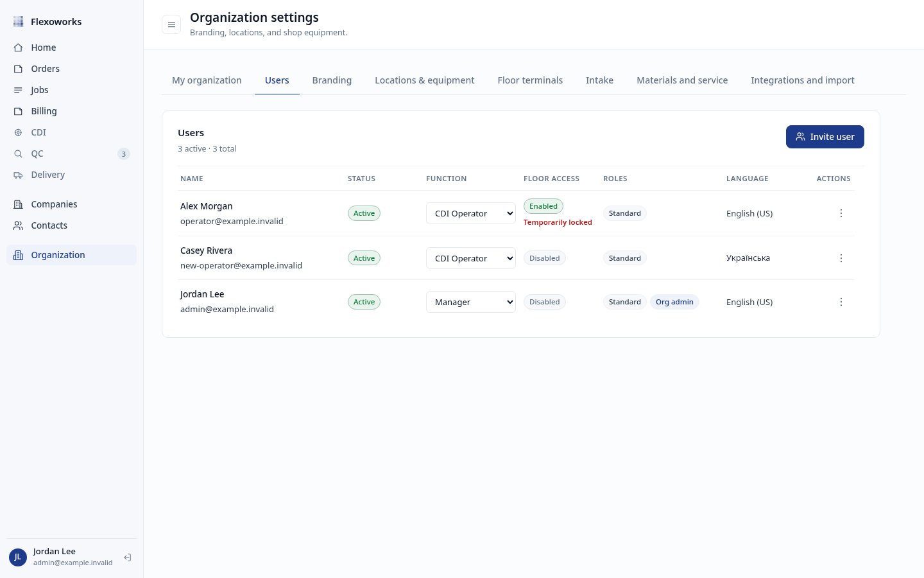The width and height of the screenshot is (924, 578).
Task: Click the name Casey Rivera
Action: (x=206, y=250)
